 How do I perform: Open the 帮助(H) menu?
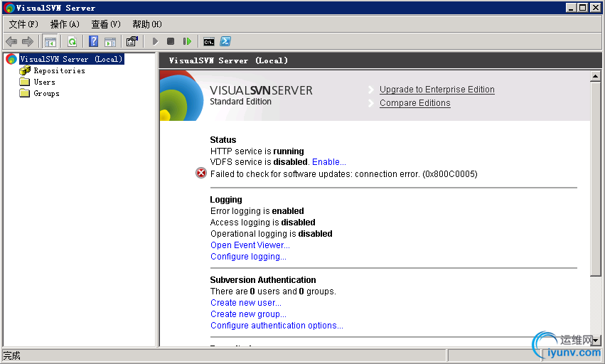coord(147,24)
